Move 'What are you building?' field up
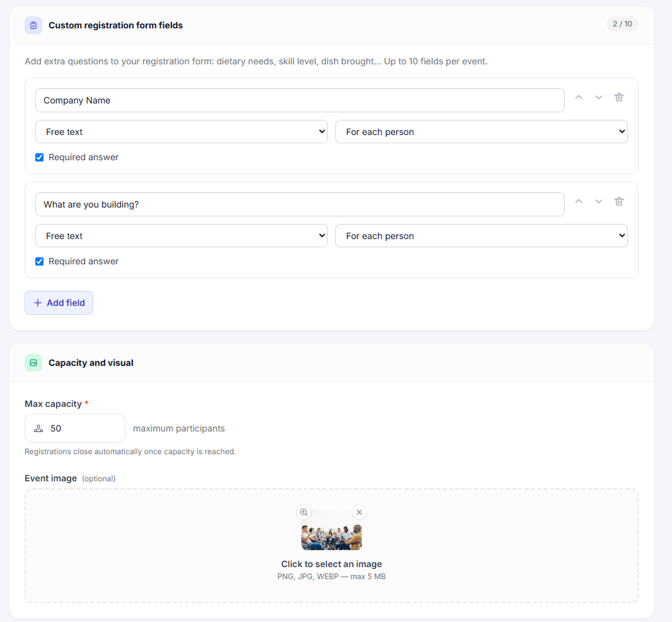Viewport: 672px width, 622px height. point(579,201)
